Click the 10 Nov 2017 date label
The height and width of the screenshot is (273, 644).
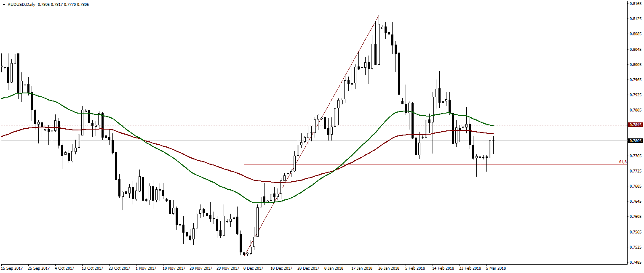coord(174,268)
